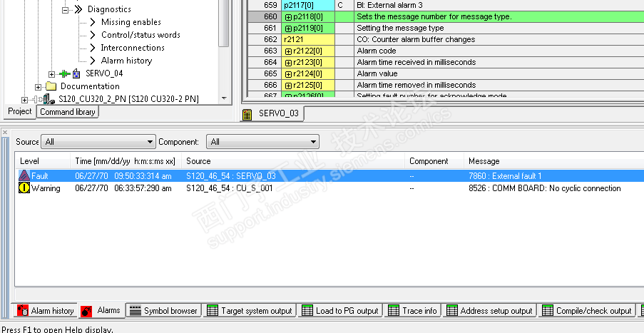Expand parameter p2118[0] indices
The width and height of the screenshot is (644, 333).
pyautogui.click(x=288, y=17)
